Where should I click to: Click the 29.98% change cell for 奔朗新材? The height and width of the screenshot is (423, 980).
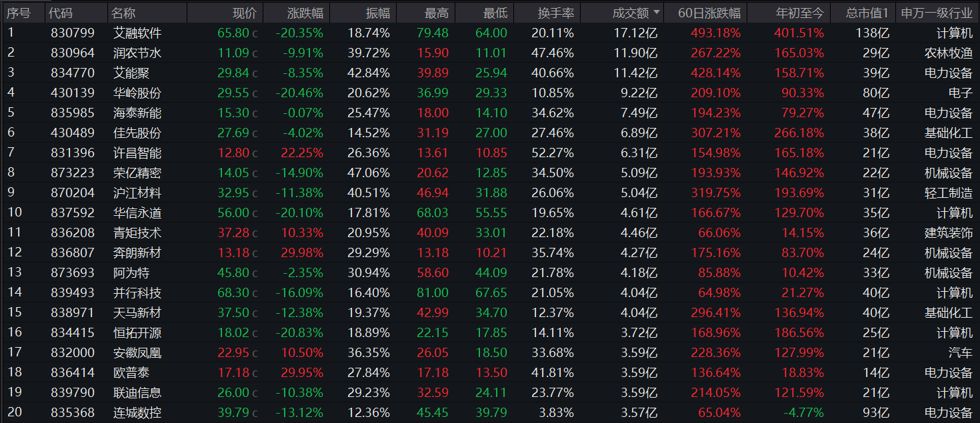click(303, 252)
